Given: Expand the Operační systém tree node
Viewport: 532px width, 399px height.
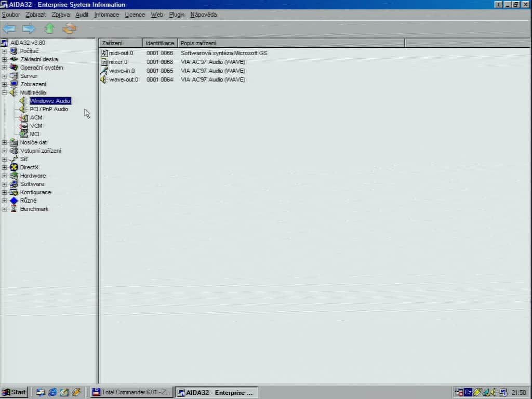Looking at the screenshot, I should coord(4,68).
